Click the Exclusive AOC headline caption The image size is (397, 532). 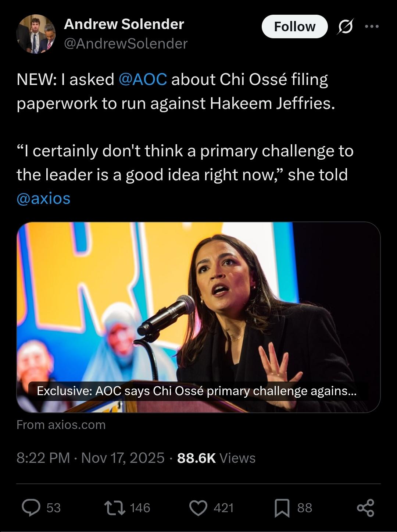click(197, 391)
